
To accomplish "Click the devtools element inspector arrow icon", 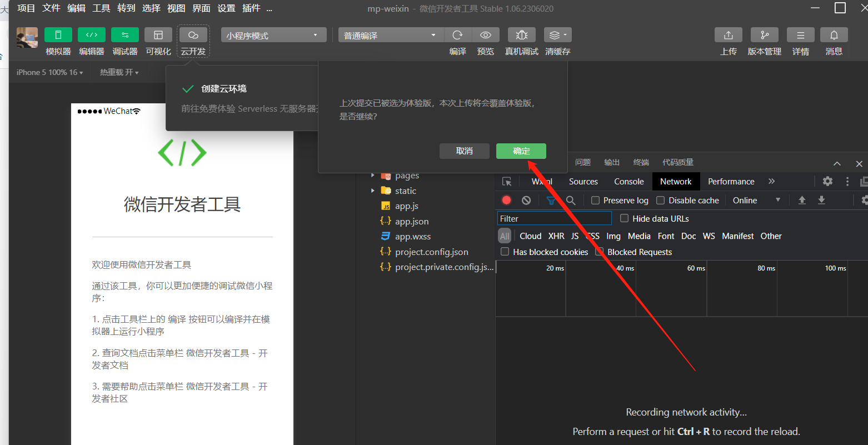I will point(507,182).
